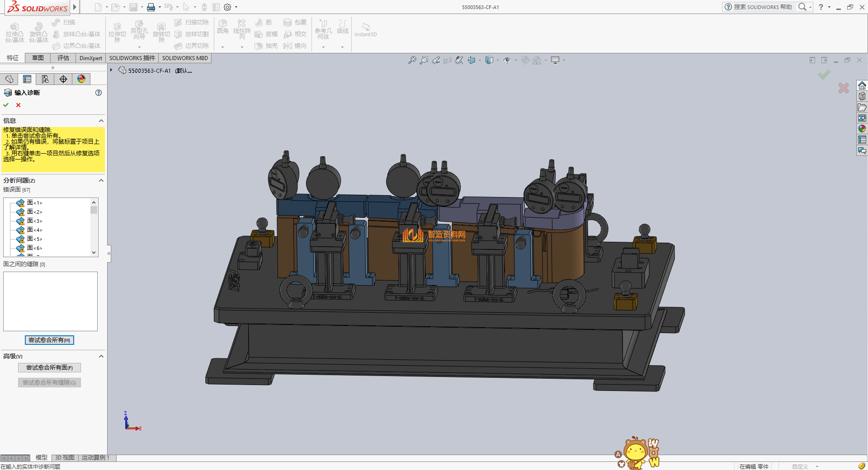Select the Zoom to Area tool
This screenshot has height=470, width=868.
424,60
